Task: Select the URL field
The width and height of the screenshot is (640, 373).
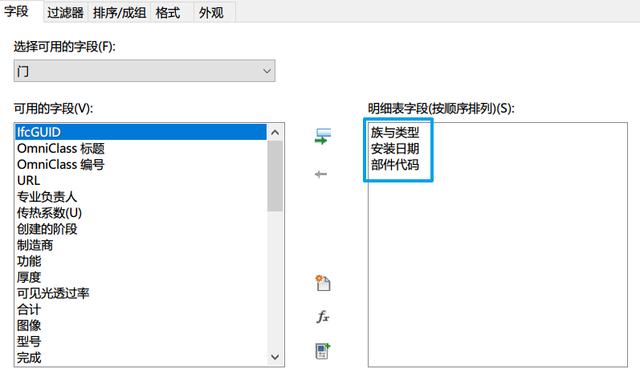Action: point(141,180)
